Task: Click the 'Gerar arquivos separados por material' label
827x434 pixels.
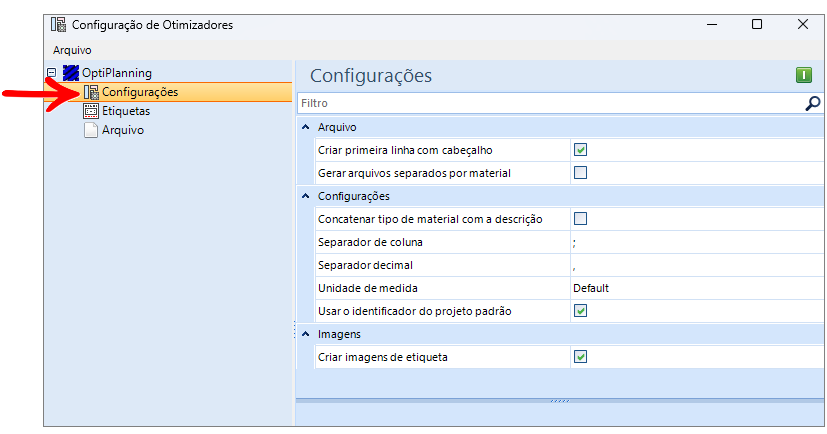Action: click(414, 173)
